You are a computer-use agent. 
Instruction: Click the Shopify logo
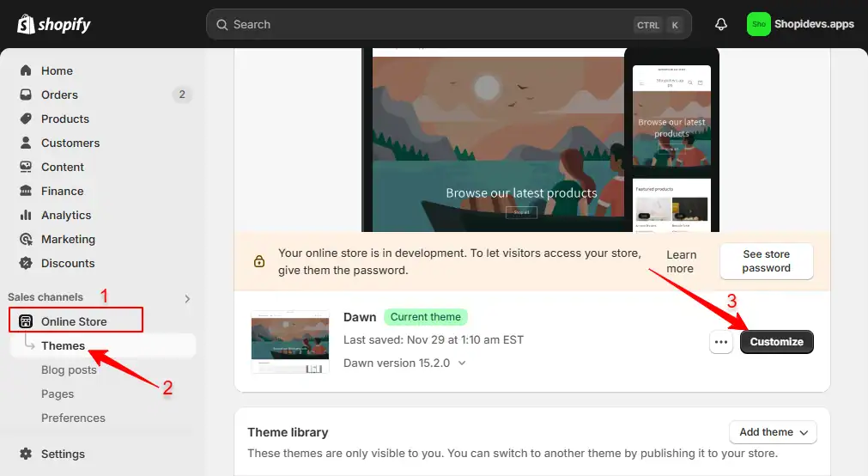(54, 24)
